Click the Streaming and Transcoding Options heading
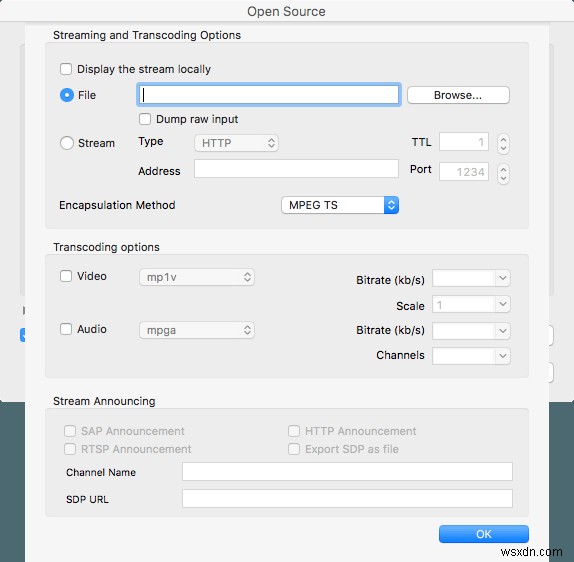Viewport: 574px width, 562px height. [147, 35]
